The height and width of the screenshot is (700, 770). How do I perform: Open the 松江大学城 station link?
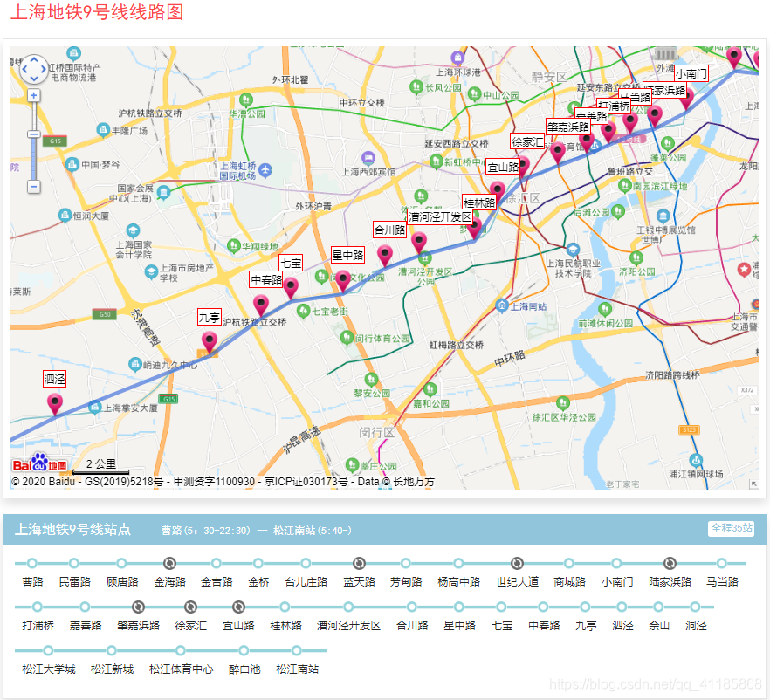click(x=49, y=669)
